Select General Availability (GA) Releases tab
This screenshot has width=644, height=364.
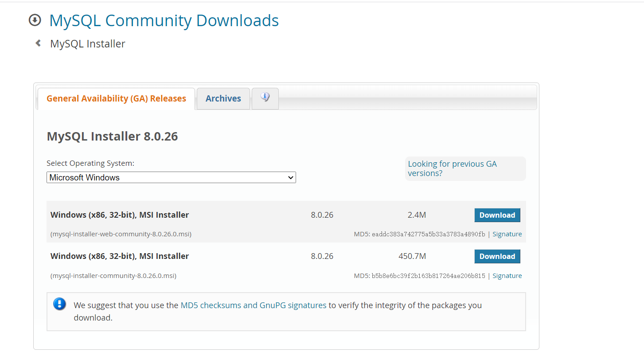[116, 98]
